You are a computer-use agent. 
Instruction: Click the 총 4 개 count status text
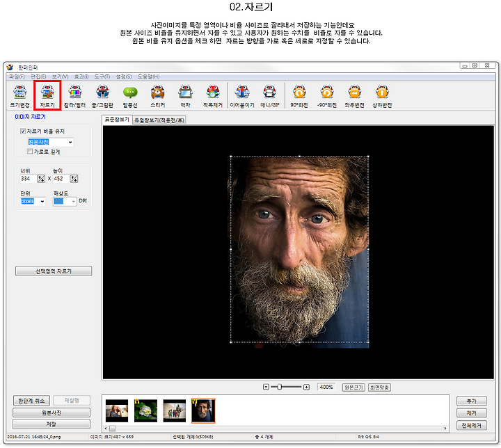click(x=264, y=436)
